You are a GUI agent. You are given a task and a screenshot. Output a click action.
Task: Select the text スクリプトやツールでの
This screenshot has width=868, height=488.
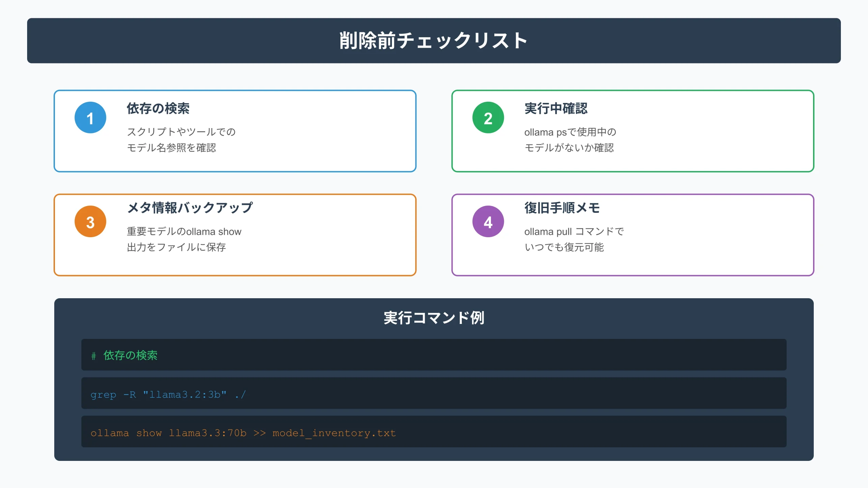(x=181, y=132)
